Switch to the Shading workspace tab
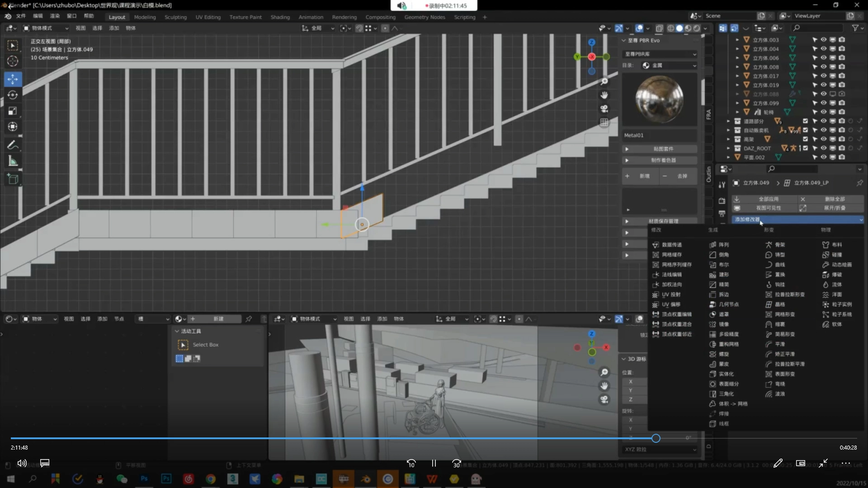868x488 pixels. (x=280, y=17)
